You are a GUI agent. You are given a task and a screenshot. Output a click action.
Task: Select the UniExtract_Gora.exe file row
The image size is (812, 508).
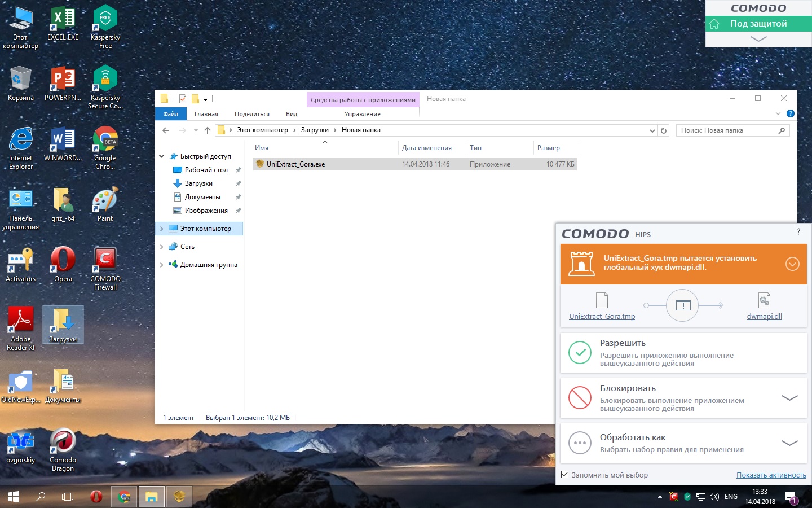(x=415, y=164)
